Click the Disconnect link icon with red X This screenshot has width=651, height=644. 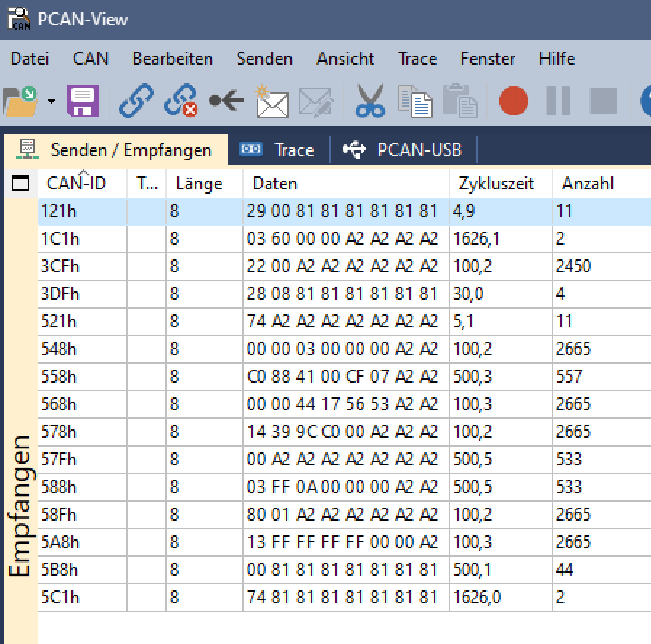click(181, 101)
